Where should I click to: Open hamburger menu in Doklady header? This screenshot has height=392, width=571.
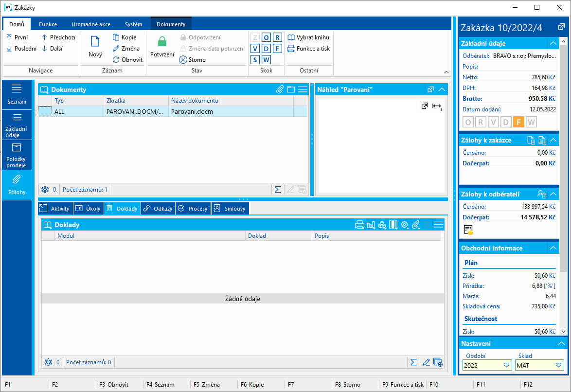pos(438,225)
